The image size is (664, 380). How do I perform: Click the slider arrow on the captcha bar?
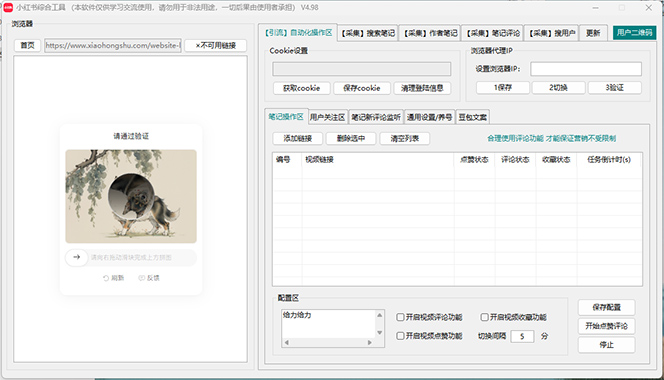pos(77,257)
